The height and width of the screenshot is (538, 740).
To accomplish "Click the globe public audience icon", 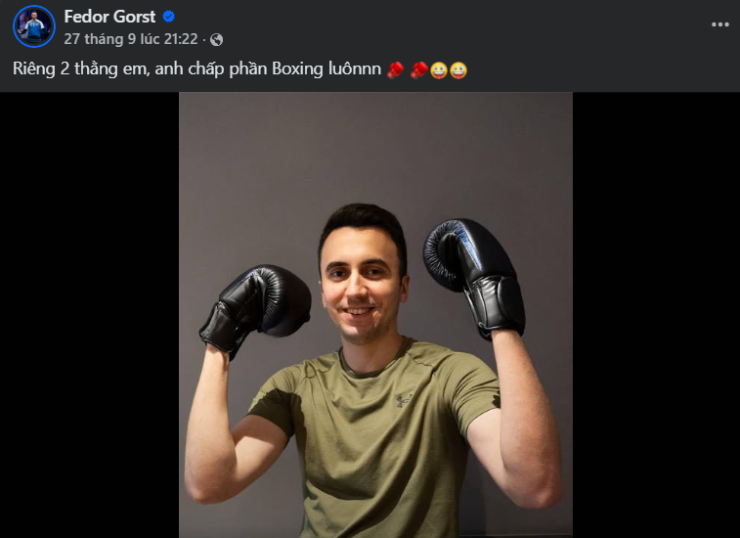I will coord(217,40).
